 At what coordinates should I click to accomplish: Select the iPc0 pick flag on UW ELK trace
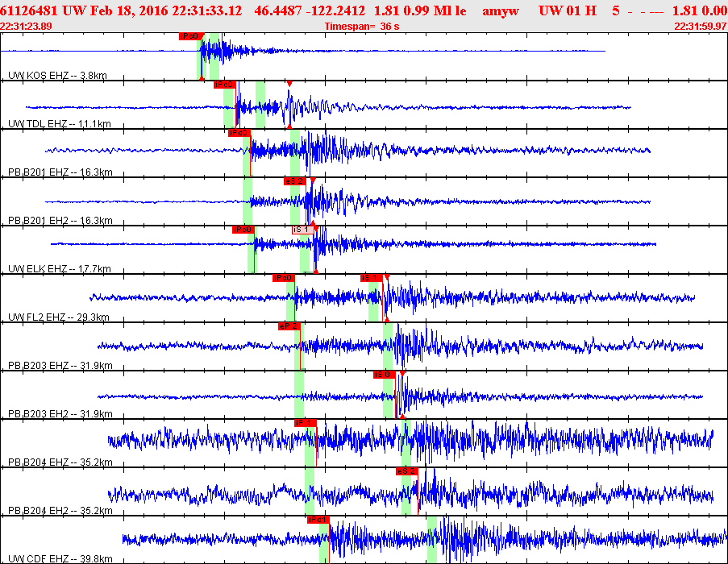click(x=243, y=230)
